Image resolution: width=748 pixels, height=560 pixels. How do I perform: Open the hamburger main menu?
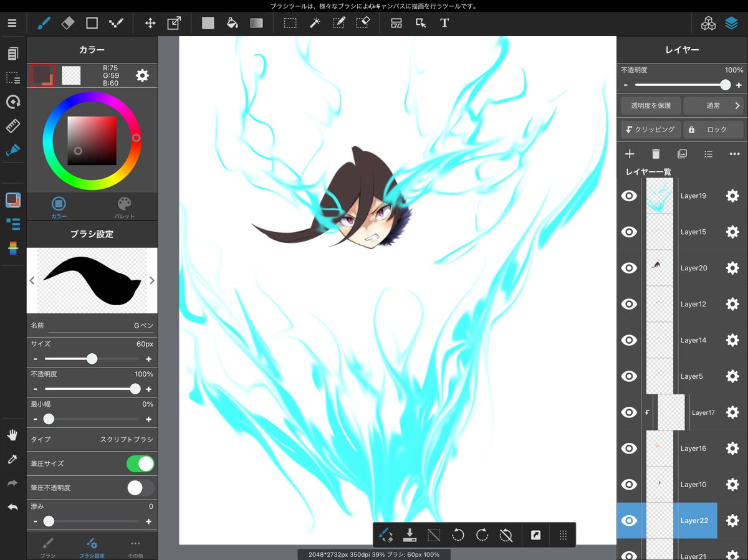[x=12, y=24]
